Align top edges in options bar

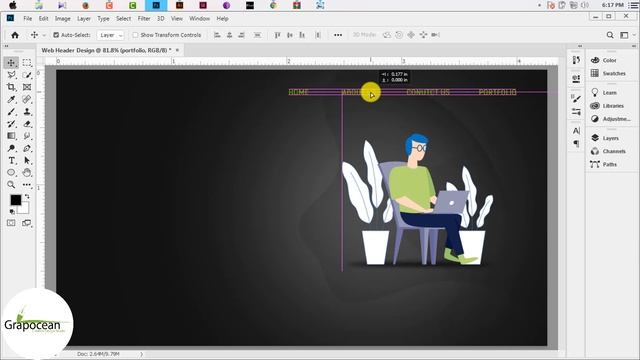tap(278, 35)
